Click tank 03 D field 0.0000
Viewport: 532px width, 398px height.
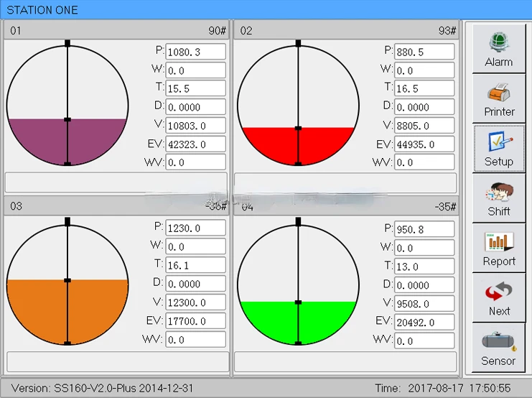[x=195, y=284]
